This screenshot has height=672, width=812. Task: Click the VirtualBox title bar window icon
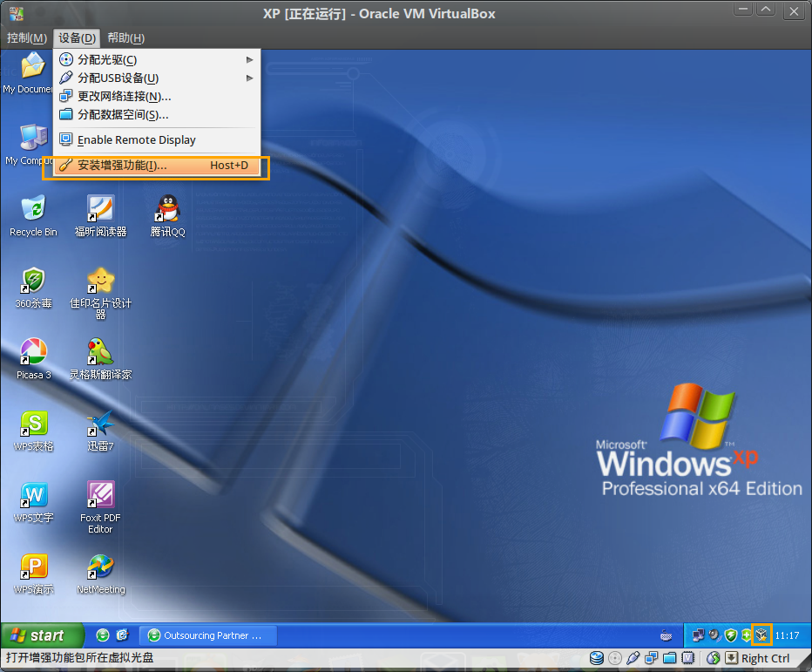tap(16, 13)
